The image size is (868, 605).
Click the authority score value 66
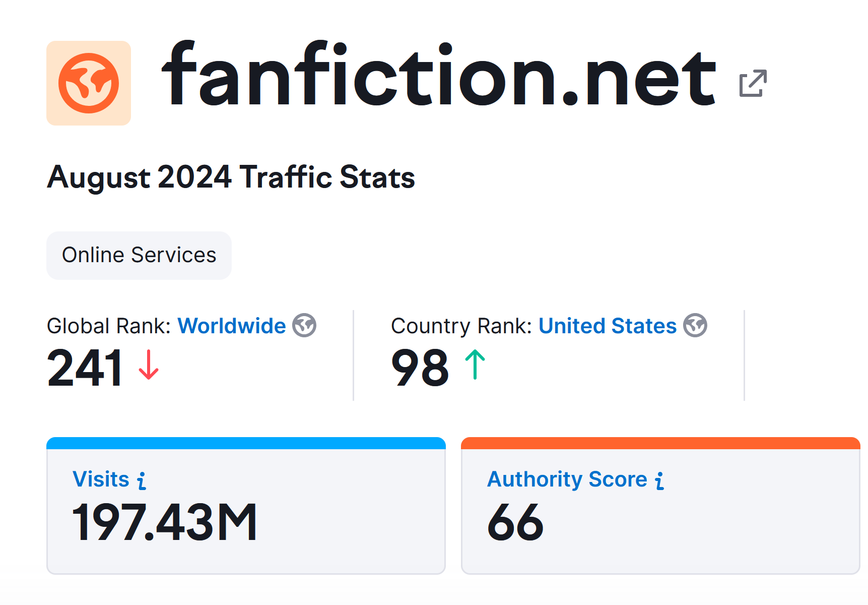click(x=515, y=523)
